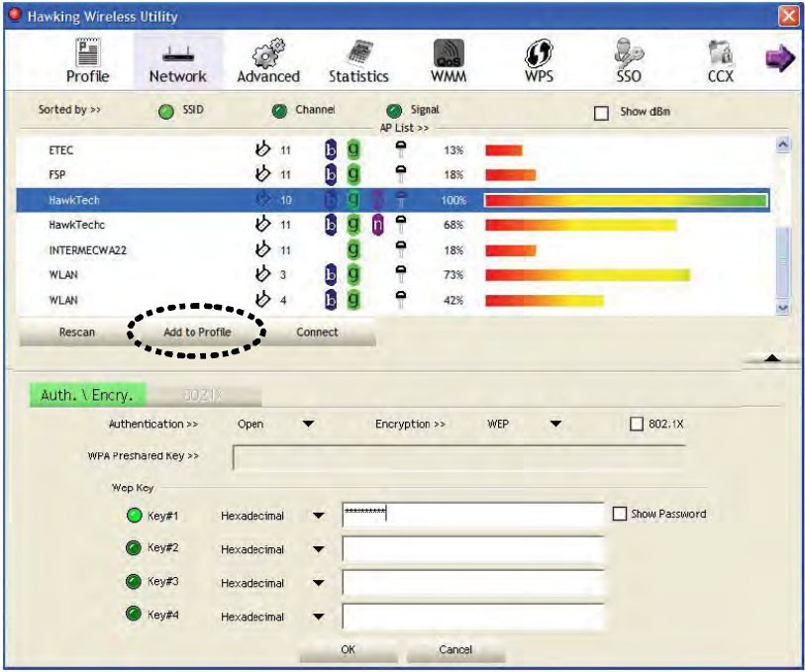Select the Key#3 radio button

(134, 581)
